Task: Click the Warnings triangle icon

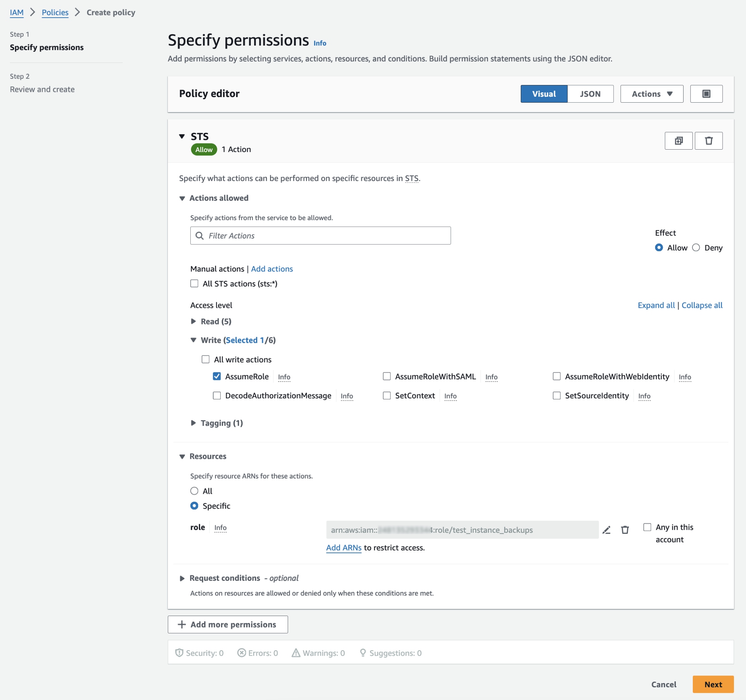Action: [296, 653]
